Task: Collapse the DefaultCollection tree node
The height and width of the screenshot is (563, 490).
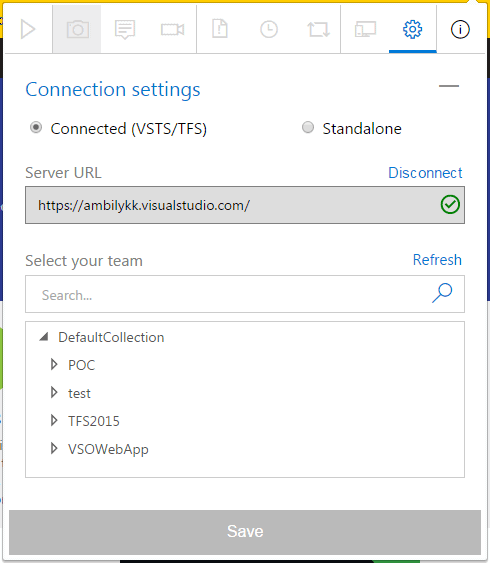Action: (44, 337)
